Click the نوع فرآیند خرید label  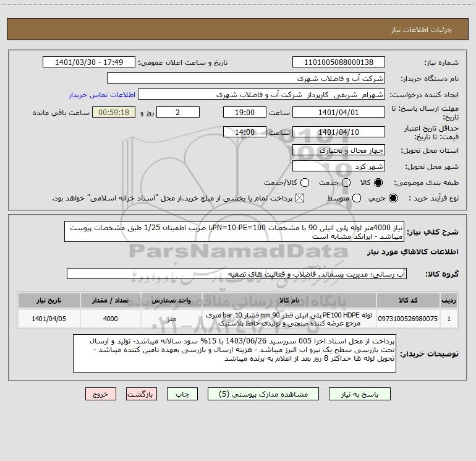[x=433, y=198]
